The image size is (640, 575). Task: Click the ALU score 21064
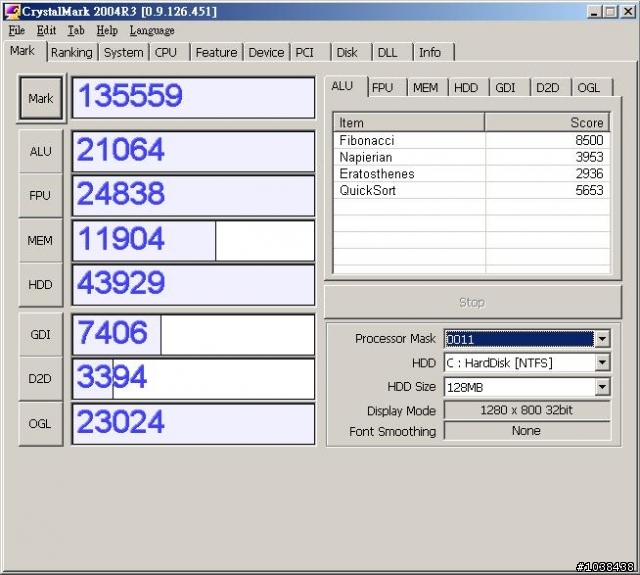193,151
